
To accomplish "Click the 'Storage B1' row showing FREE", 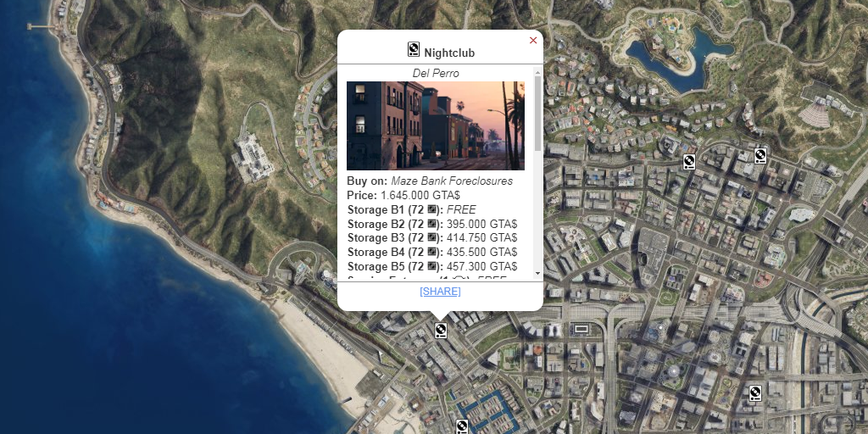I will tap(411, 210).
